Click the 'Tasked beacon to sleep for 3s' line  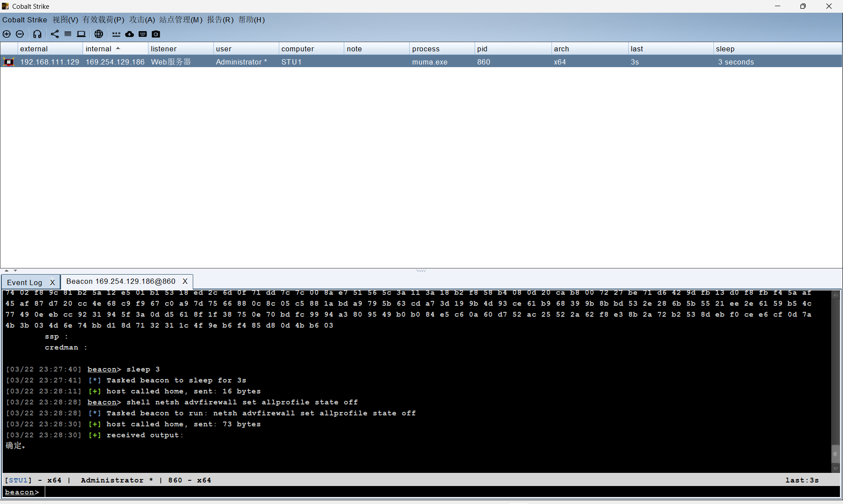pyautogui.click(x=126, y=380)
